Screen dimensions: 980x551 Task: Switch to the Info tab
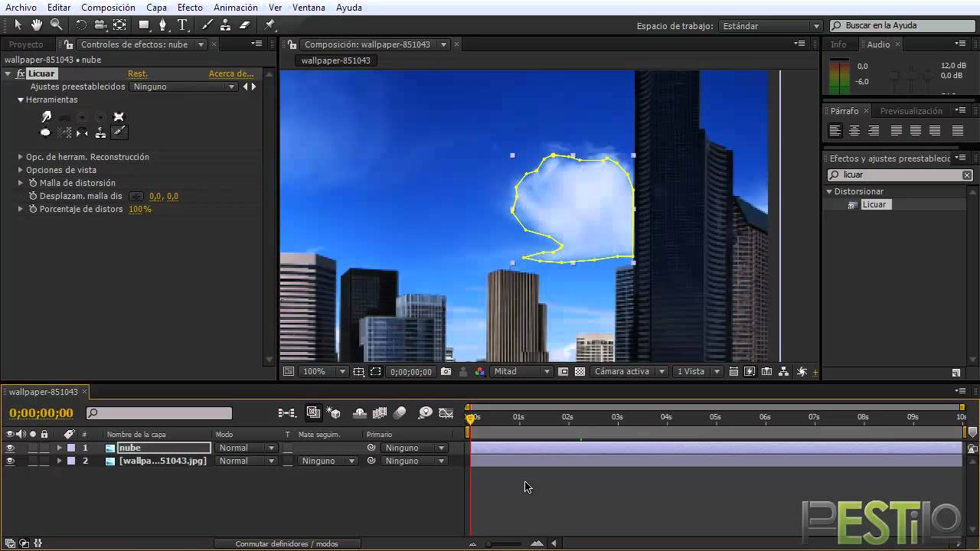point(839,44)
